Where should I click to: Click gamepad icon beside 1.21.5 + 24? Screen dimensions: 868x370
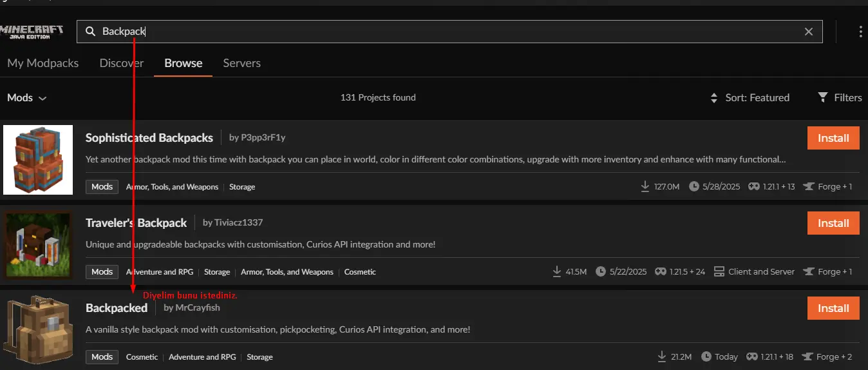coord(660,271)
